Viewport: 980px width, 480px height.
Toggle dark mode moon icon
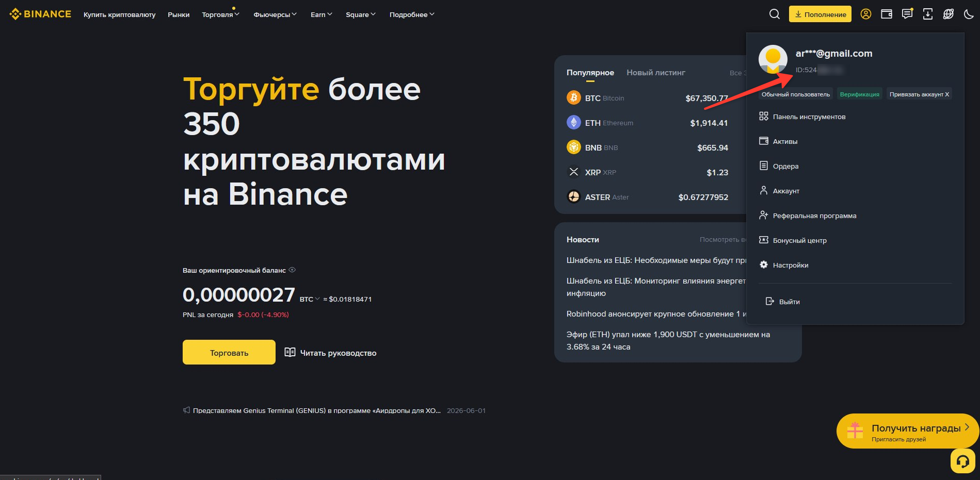coord(969,14)
